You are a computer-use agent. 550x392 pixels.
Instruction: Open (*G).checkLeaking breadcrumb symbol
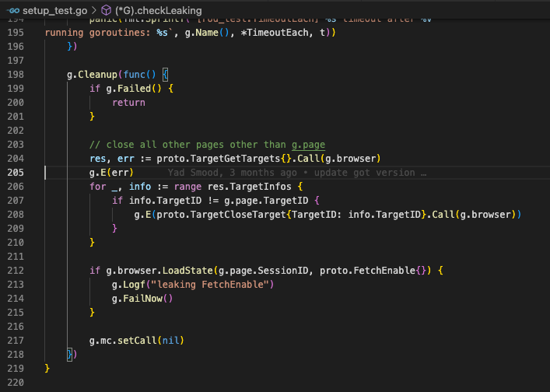pos(159,11)
